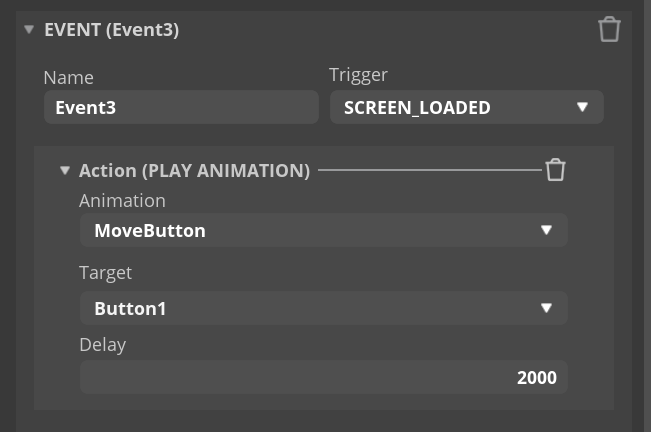651x432 pixels.
Task: Click the Name label
Action: [x=69, y=78]
